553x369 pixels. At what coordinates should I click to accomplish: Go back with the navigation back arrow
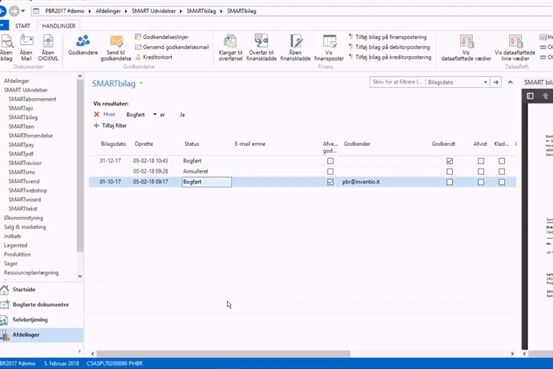(x=2, y=11)
